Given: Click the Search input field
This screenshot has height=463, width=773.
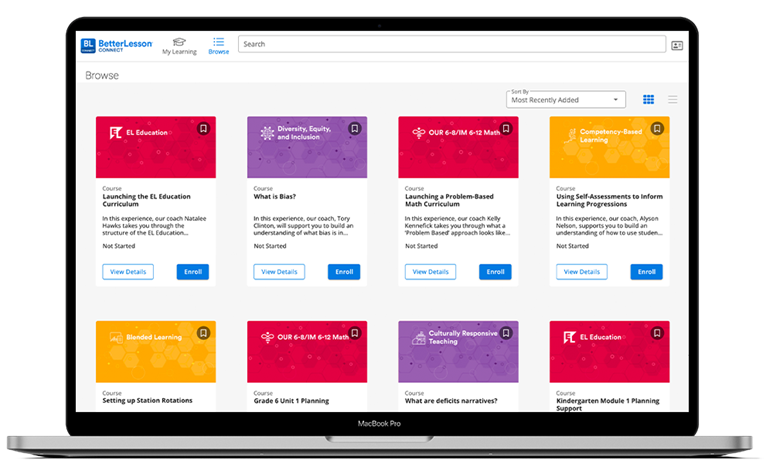Looking at the screenshot, I should tap(452, 44).
